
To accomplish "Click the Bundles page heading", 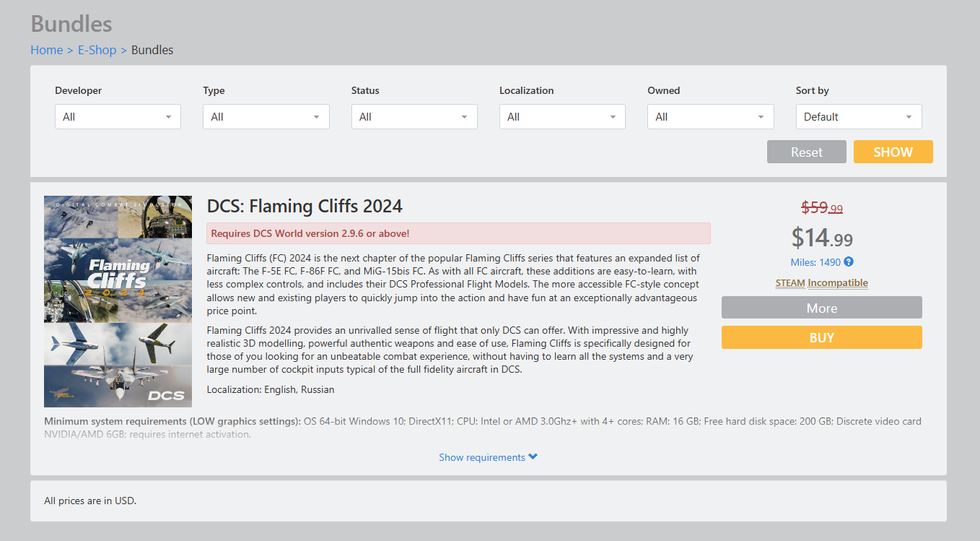I will pos(71,24).
